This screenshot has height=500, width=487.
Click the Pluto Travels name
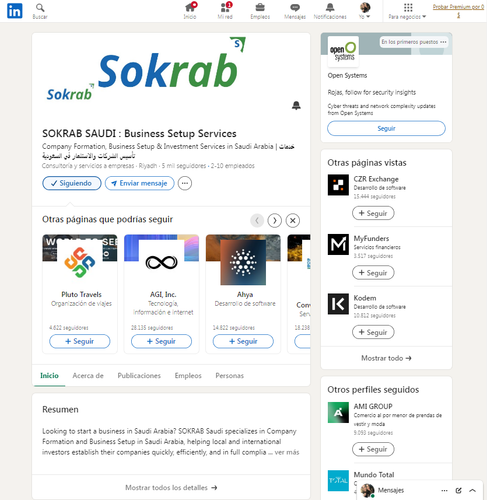81,294
